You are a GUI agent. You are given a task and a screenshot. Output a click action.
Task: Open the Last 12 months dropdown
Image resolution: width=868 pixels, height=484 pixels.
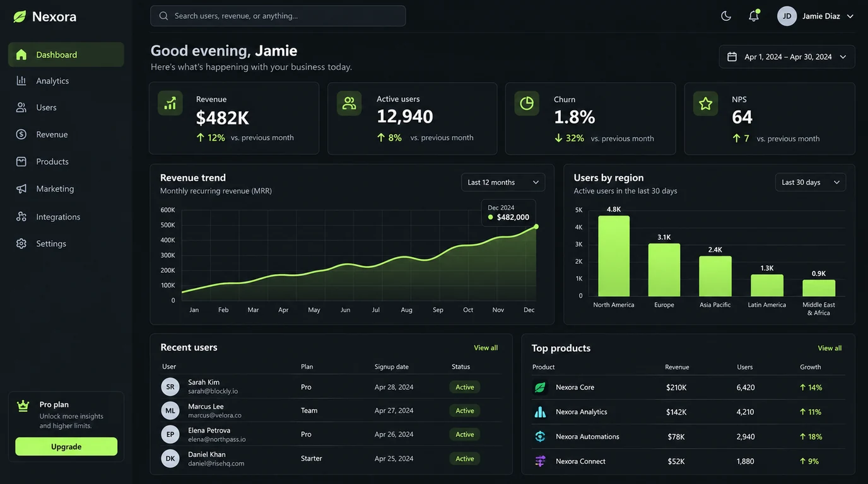click(x=503, y=182)
